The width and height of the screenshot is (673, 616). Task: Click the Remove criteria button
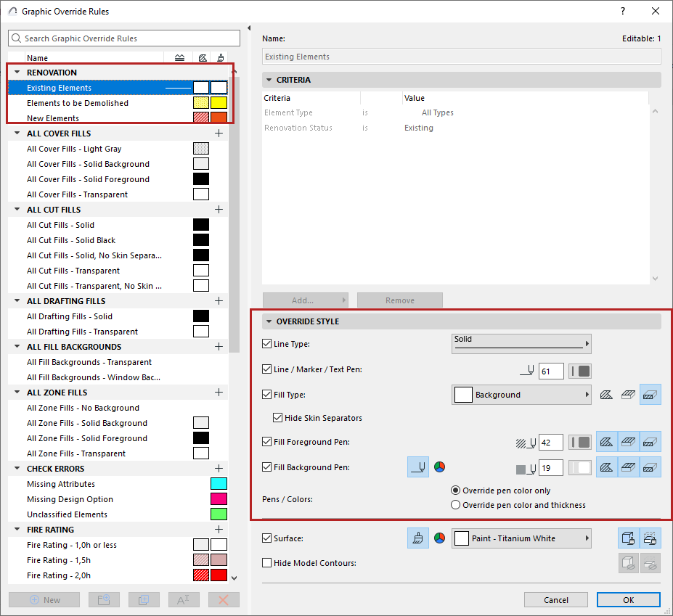point(399,300)
